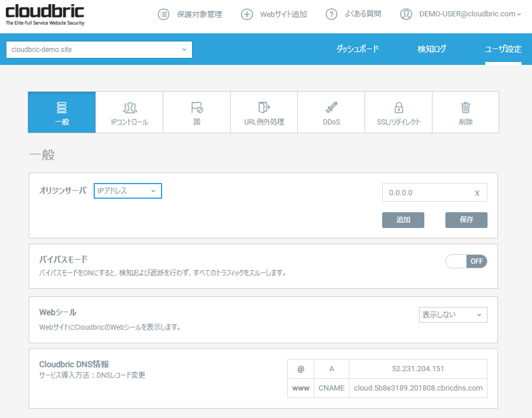
Task: Open the 保護対象管理 link
Action: pyautogui.click(x=199, y=14)
